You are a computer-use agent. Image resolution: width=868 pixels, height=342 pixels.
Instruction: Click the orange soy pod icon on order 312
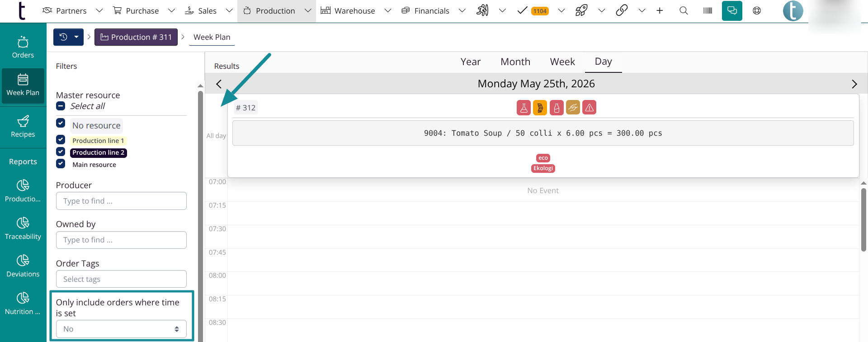click(540, 108)
